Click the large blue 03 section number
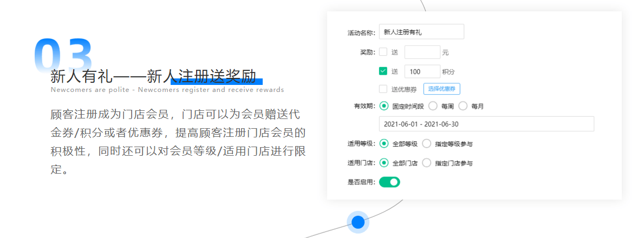This screenshot has width=644, height=238. click(62, 55)
